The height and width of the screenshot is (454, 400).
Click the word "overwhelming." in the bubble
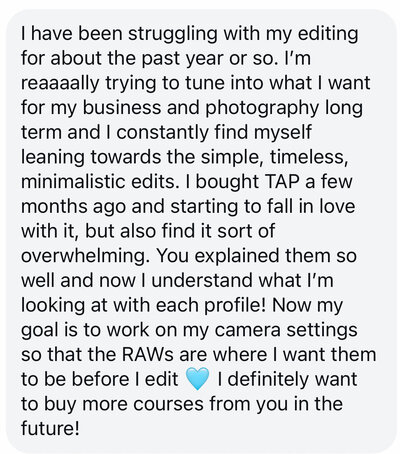pyautogui.click(x=84, y=256)
